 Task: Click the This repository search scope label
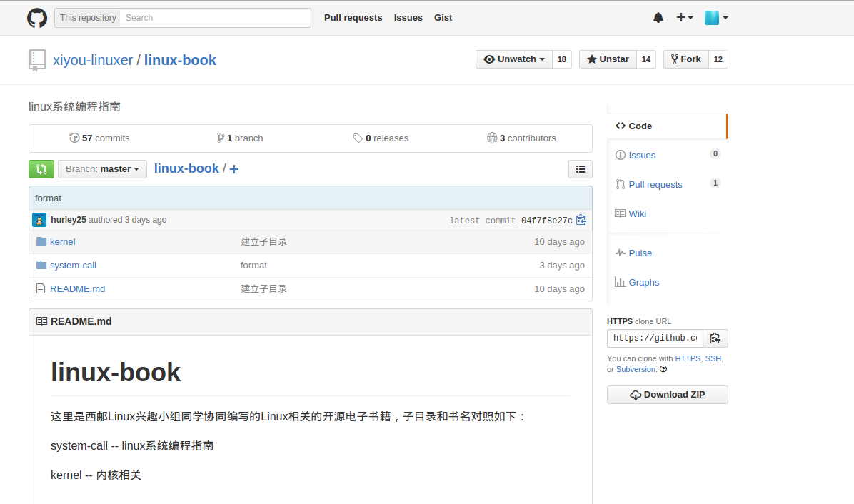tap(88, 18)
